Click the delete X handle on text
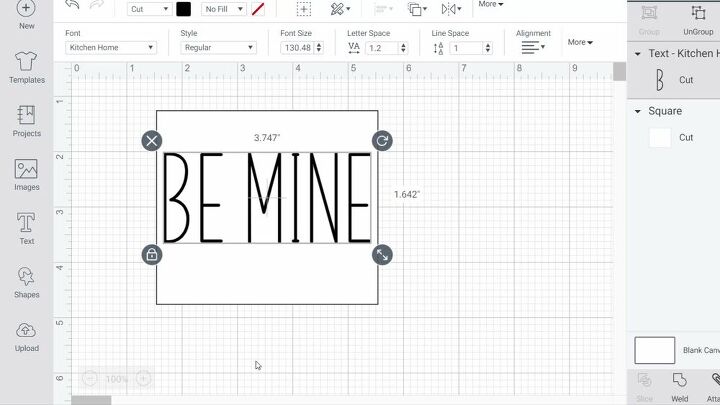720x405 pixels. click(x=151, y=141)
